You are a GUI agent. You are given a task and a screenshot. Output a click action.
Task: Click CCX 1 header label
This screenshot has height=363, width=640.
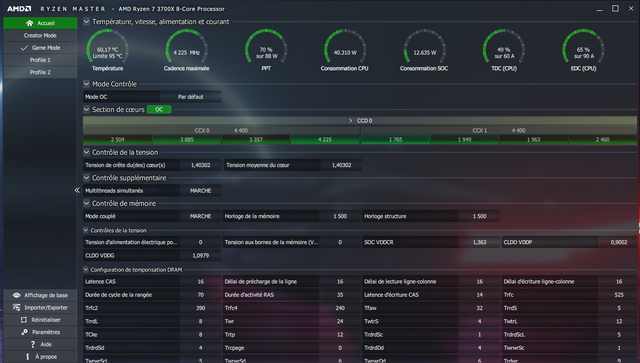(x=480, y=131)
